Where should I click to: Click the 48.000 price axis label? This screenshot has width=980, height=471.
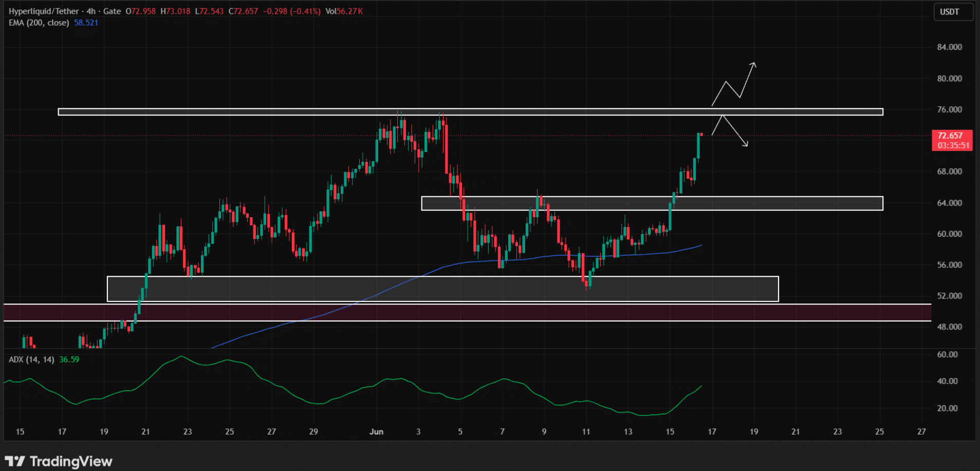pos(949,327)
